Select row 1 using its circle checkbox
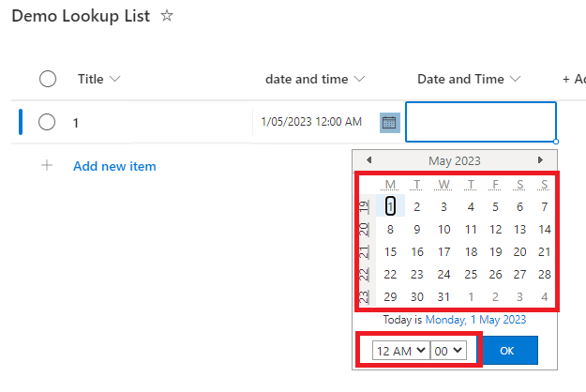 (48, 122)
